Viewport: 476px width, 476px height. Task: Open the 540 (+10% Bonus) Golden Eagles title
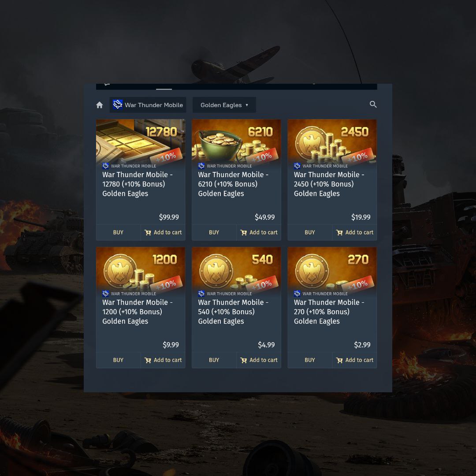click(x=233, y=312)
